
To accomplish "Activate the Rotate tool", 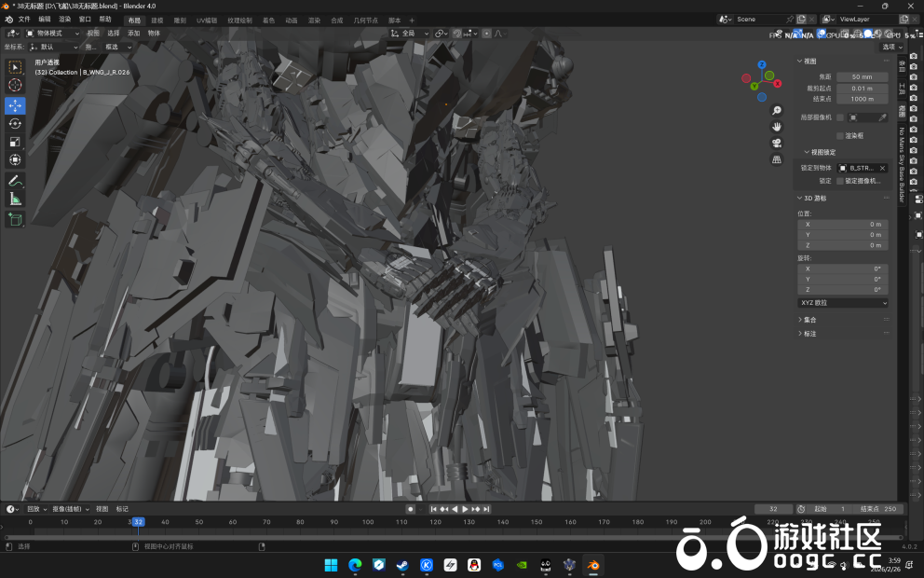I will pos(15,123).
